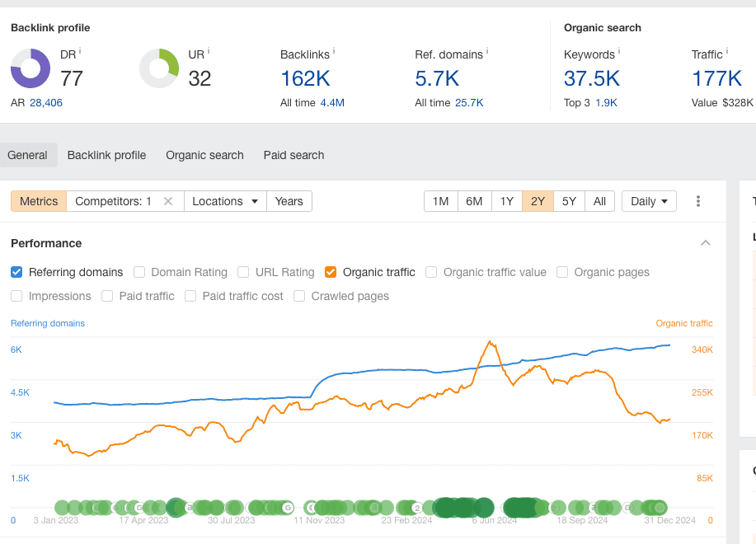
Task: Click the Keywords info icon
Action: [619, 51]
